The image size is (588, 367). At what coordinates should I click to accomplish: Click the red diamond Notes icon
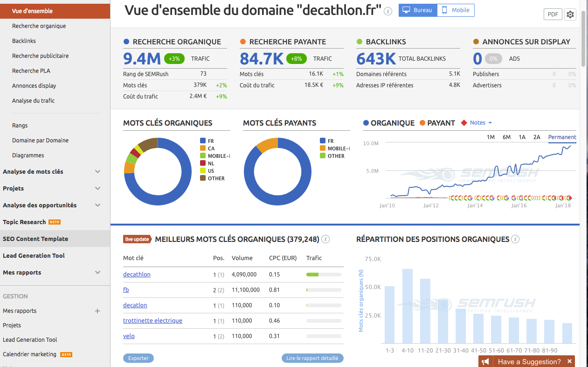tap(463, 123)
